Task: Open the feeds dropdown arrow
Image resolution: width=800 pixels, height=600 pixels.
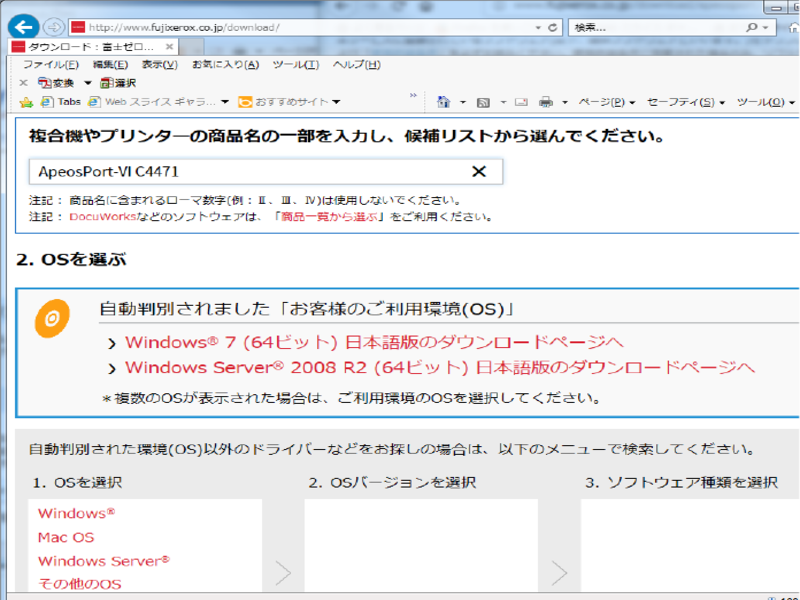Action: (503, 103)
